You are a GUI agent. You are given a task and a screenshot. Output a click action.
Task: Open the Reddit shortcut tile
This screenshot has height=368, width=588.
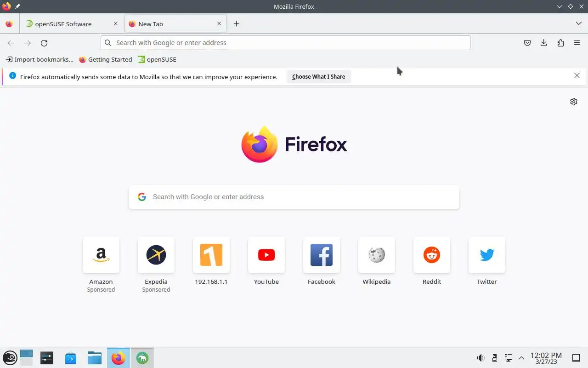tap(432, 255)
